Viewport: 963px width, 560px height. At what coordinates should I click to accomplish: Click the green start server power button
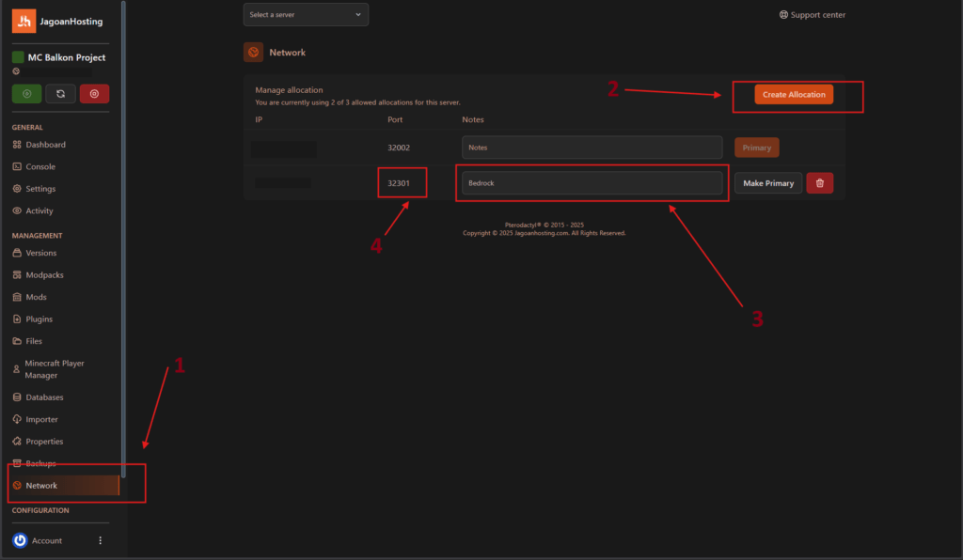(25, 93)
